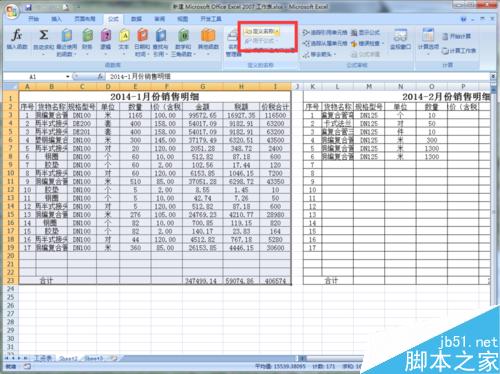
Task: Open the Developer ribbon tab
Action: [x=211, y=19]
